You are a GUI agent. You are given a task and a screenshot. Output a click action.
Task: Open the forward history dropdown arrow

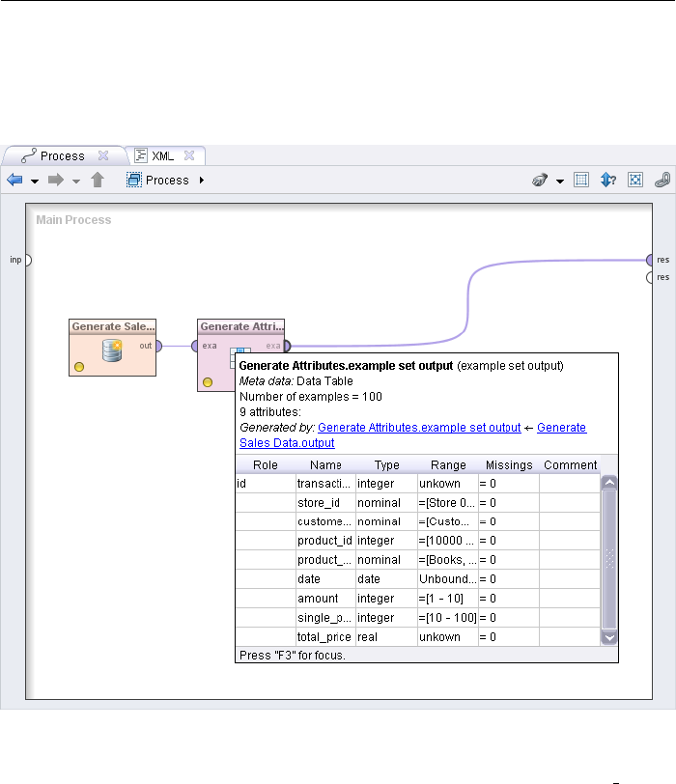[x=75, y=181]
